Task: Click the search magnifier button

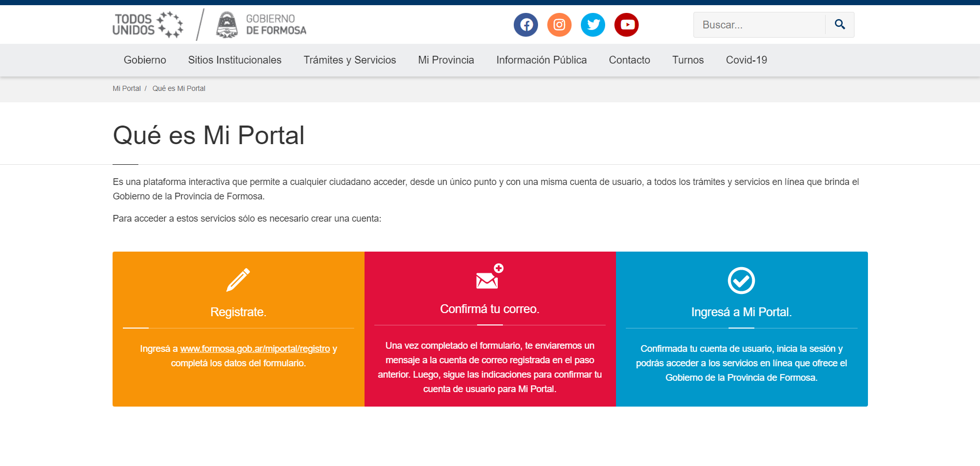Action: point(840,25)
